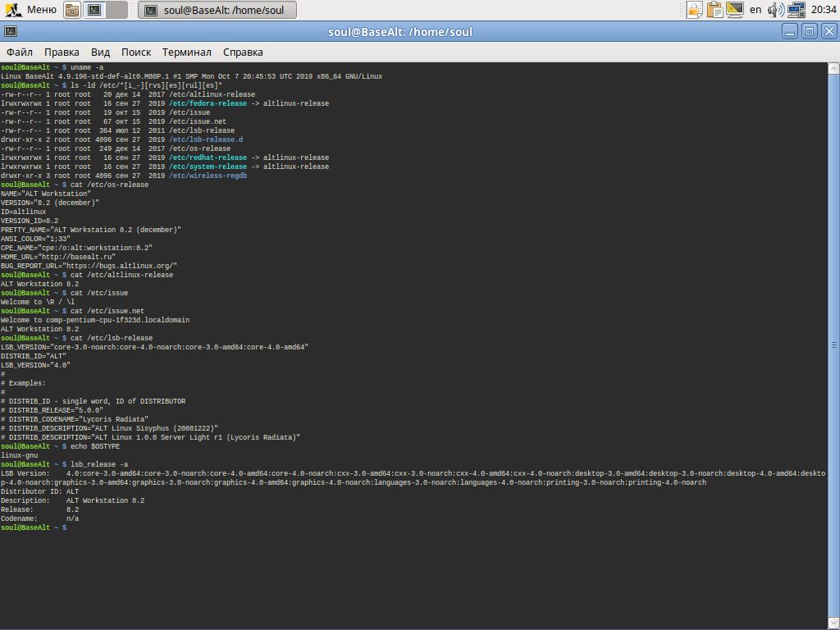Click the 'lsb_release -a' command
This screenshot has height=630, width=840.
coord(99,465)
